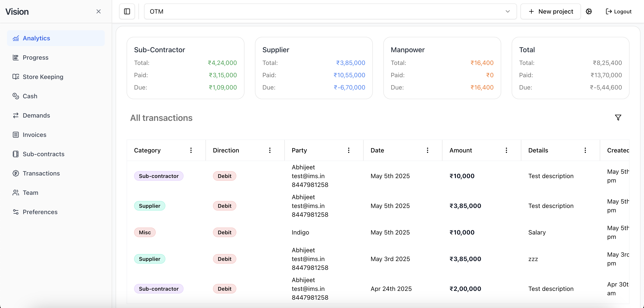Click the filter funnel icon

click(x=618, y=117)
